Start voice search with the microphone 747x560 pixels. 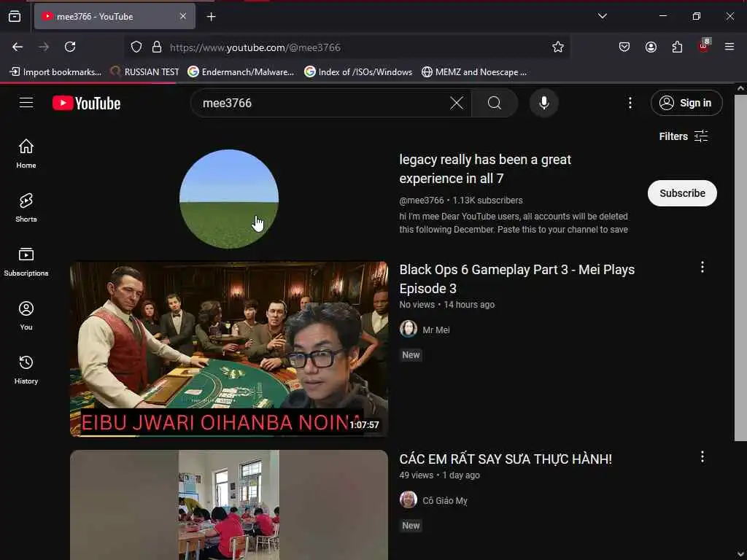(x=543, y=103)
